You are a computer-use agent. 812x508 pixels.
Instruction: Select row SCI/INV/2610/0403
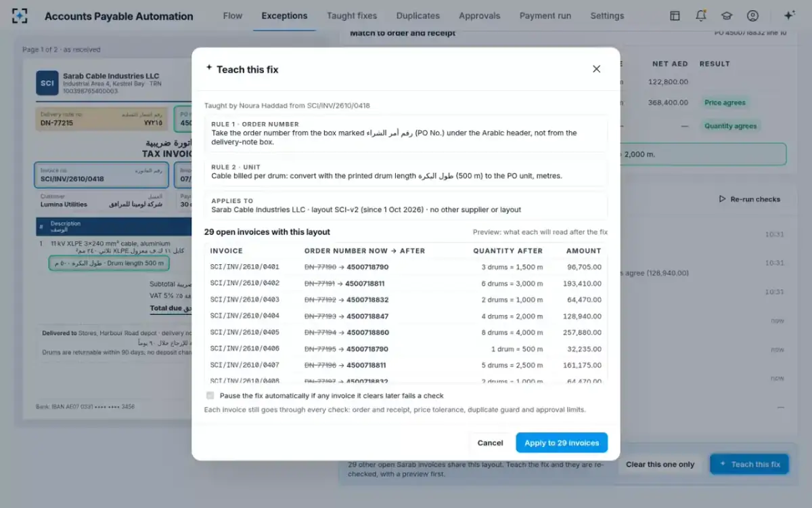[x=406, y=299]
